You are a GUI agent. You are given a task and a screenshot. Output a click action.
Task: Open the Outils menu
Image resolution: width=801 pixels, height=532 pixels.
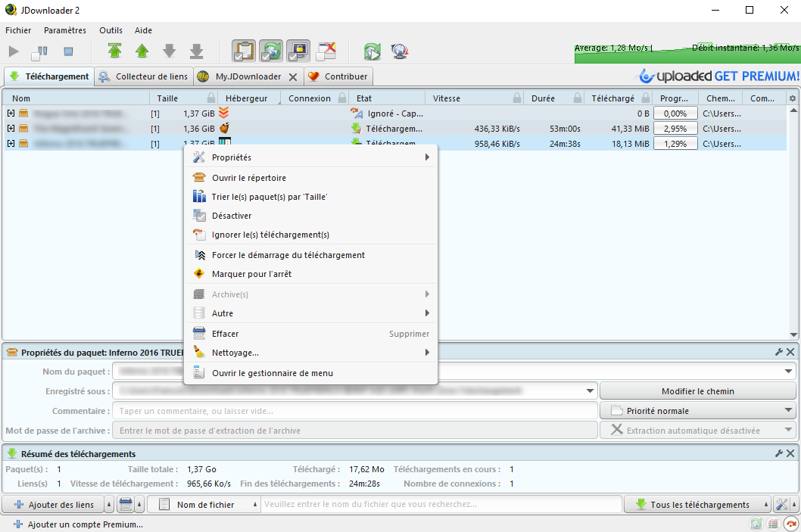tap(111, 30)
